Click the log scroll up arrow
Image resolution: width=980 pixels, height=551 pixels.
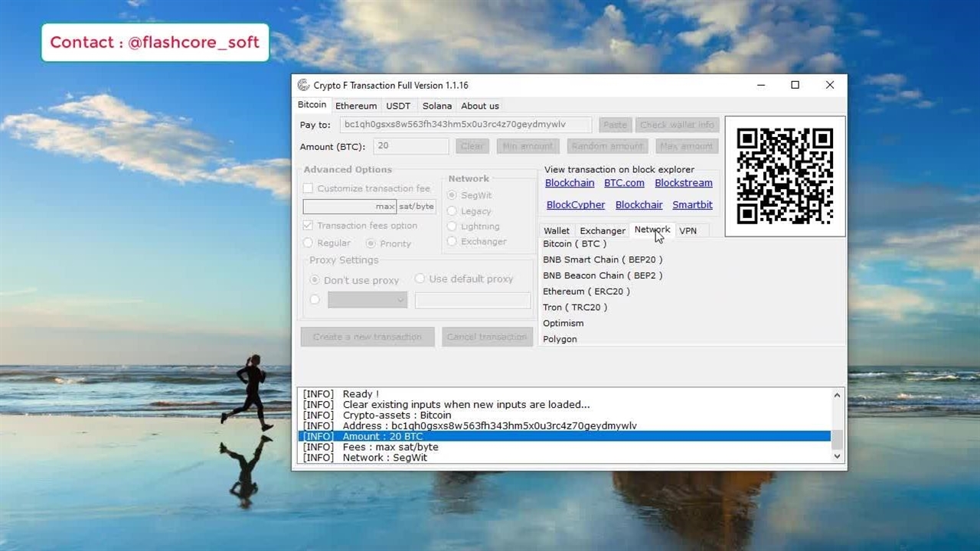click(x=837, y=396)
